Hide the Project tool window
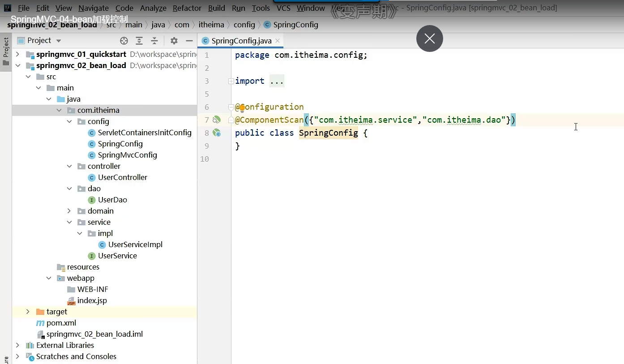This screenshot has height=364, width=624. click(189, 41)
